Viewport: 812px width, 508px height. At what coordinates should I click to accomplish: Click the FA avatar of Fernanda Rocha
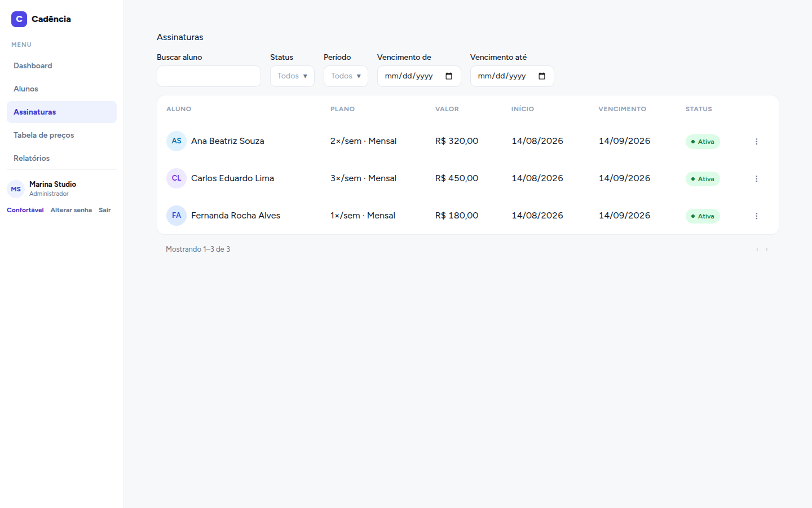[x=176, y=216]
